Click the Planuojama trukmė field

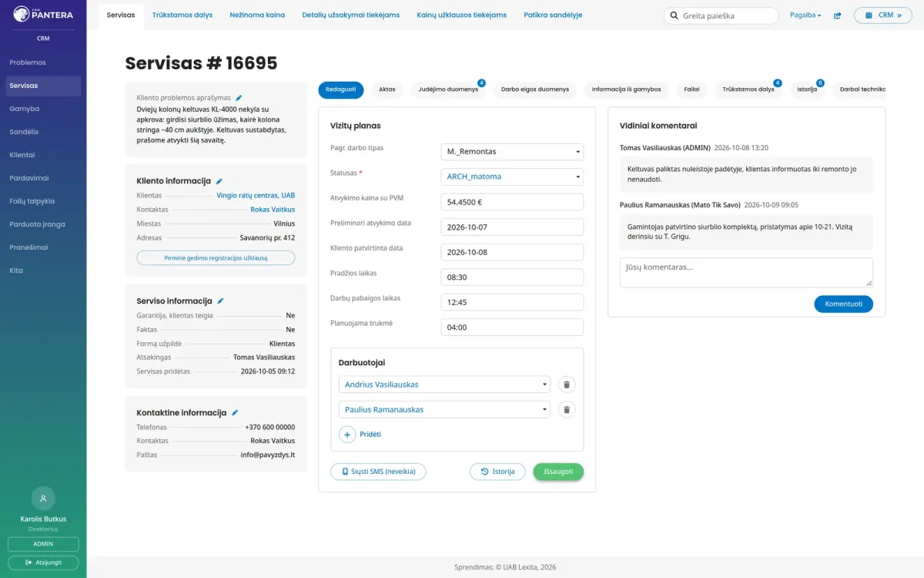pos(512,328)
